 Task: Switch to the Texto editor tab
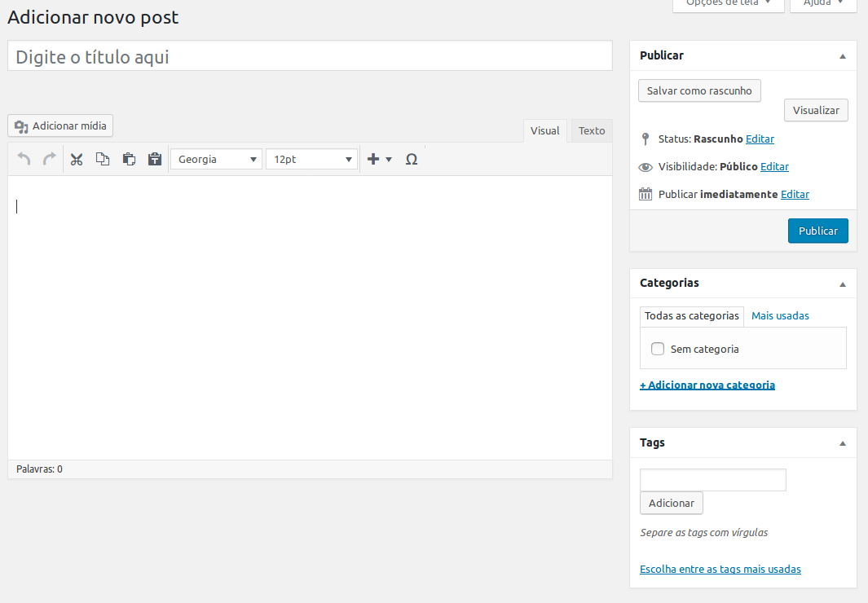point(592,131)
